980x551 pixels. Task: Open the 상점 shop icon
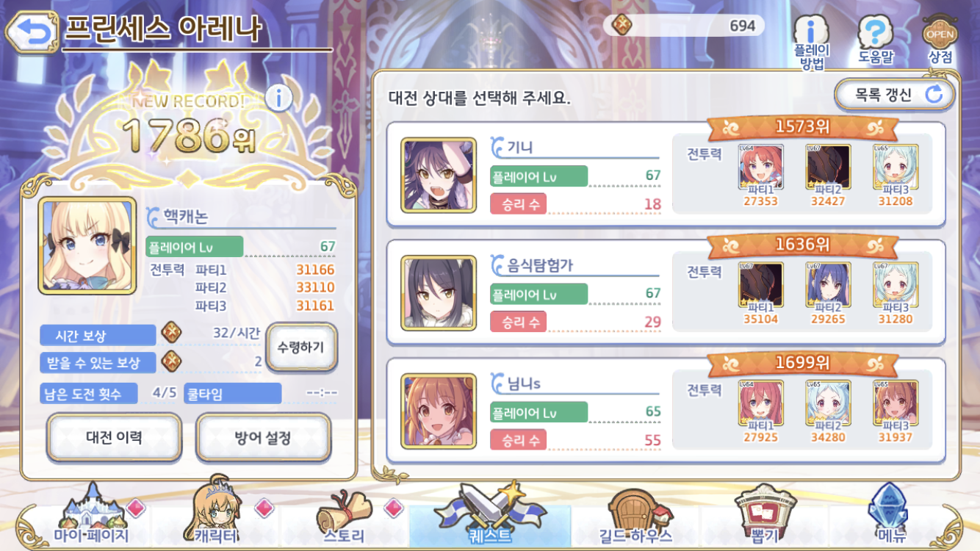940,41
